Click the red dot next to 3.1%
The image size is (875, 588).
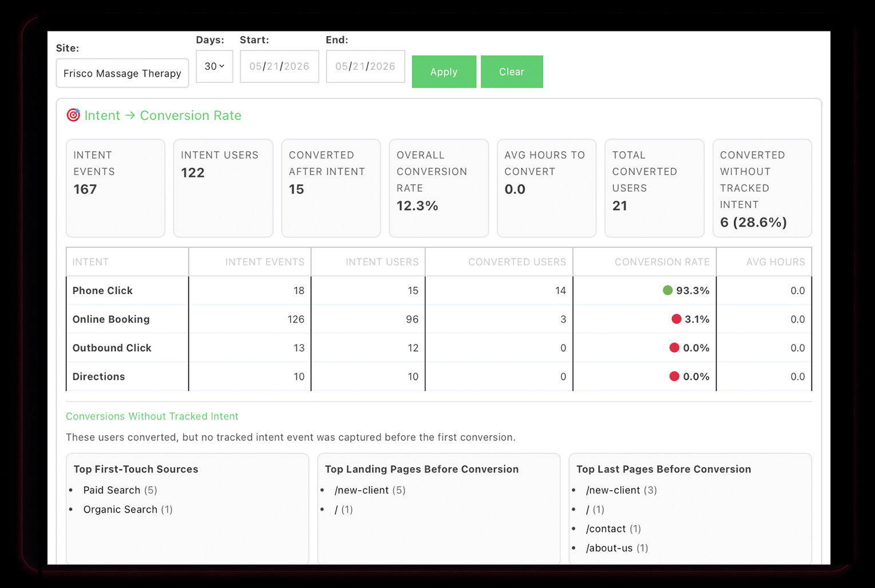coord(676,319)
